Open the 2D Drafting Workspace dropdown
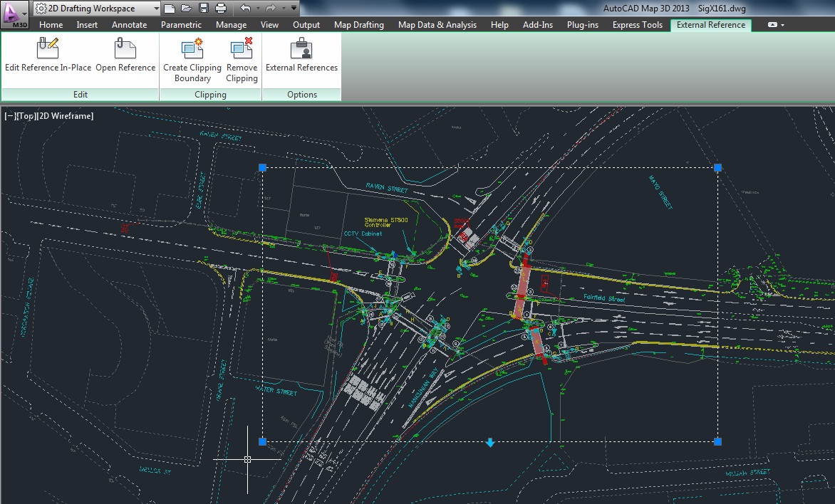This screenshot has height=504, width=835. click(97, 9)
